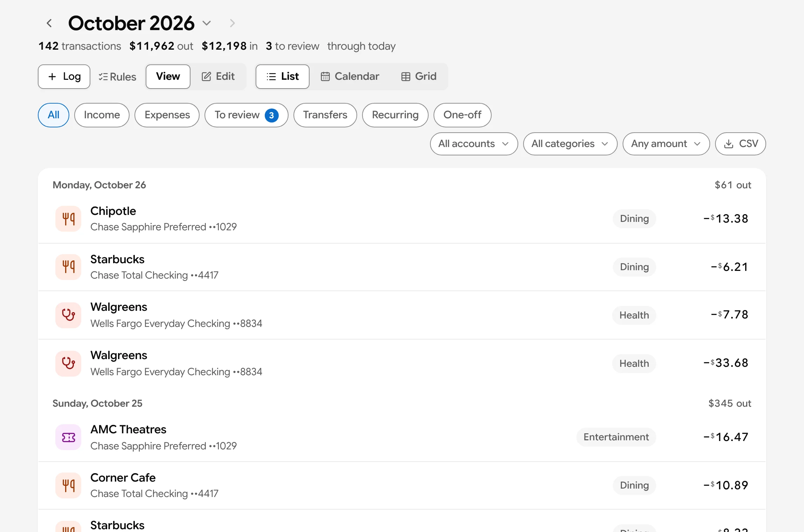Image resolution: width=804 pixels, height=532 pixels.
Task: Select the Grid layout
Action: click(419, 77)
